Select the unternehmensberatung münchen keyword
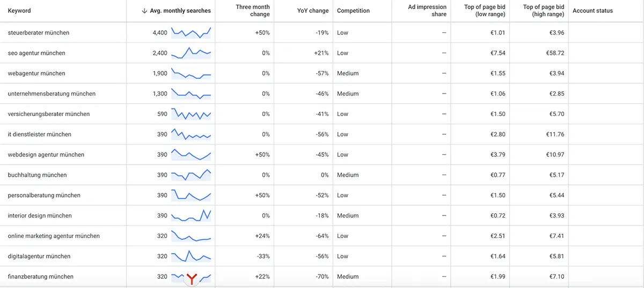 point(52,93)
